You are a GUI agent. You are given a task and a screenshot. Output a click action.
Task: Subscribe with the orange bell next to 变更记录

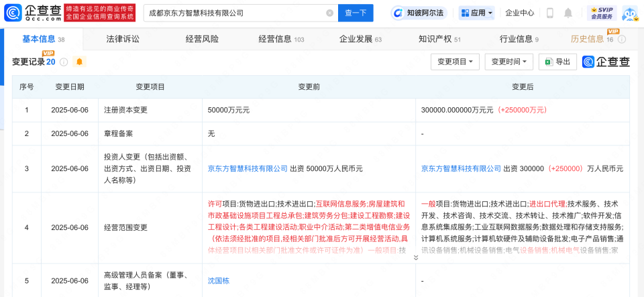(79, 62)
